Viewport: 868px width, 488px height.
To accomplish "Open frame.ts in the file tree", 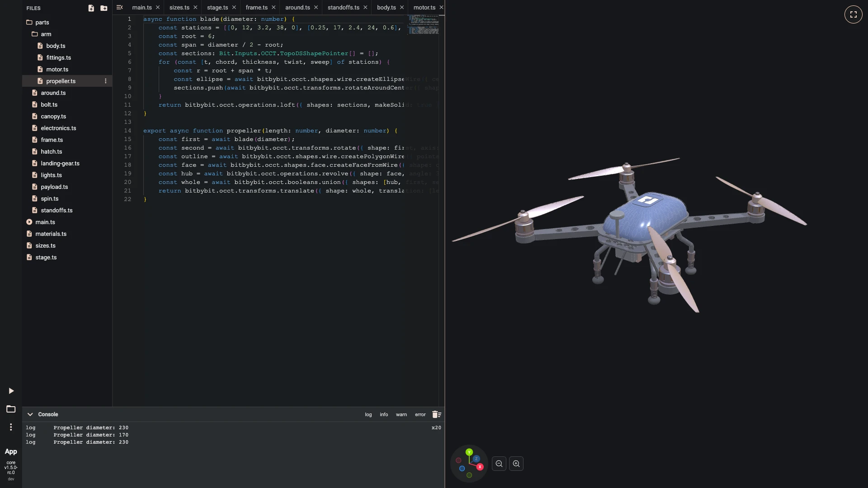I will (67, 140).
